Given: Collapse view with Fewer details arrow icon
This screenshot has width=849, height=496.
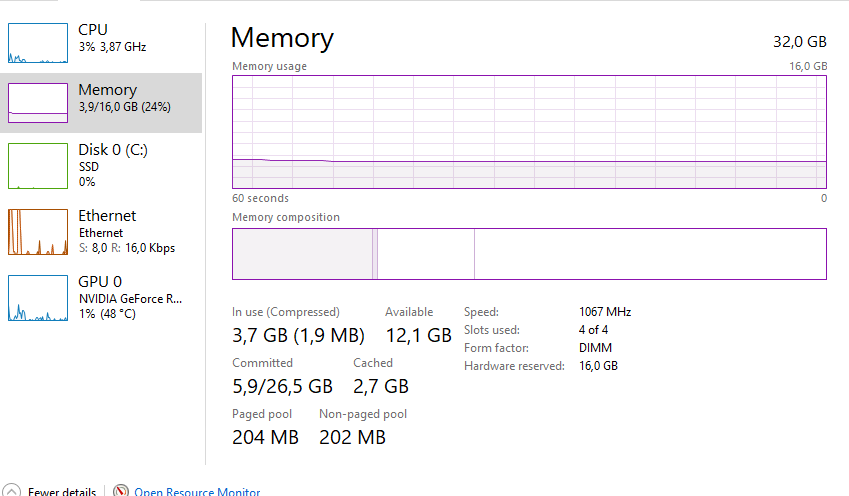Looking at the screenshot, I should [12, 491].
